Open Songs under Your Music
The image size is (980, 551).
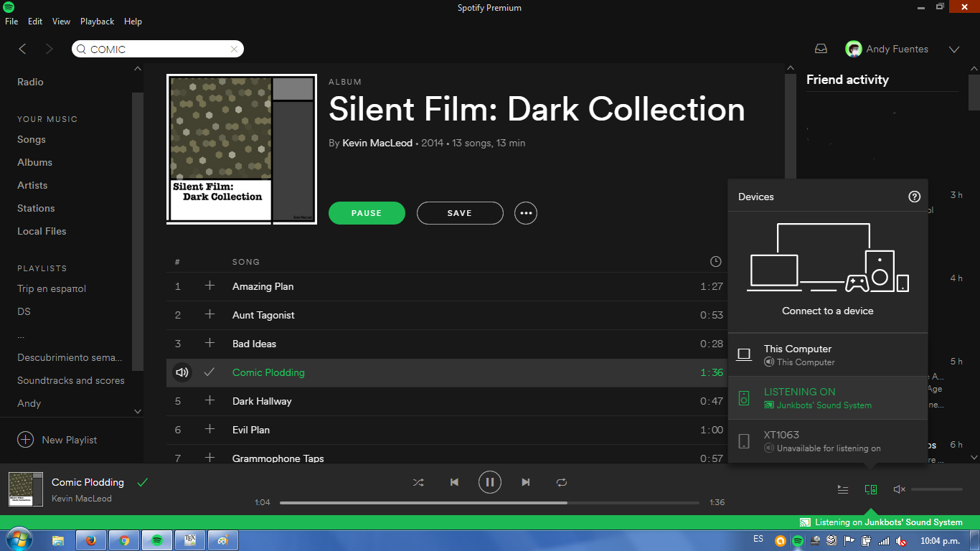pyautogui.click(x=32, y=139)
